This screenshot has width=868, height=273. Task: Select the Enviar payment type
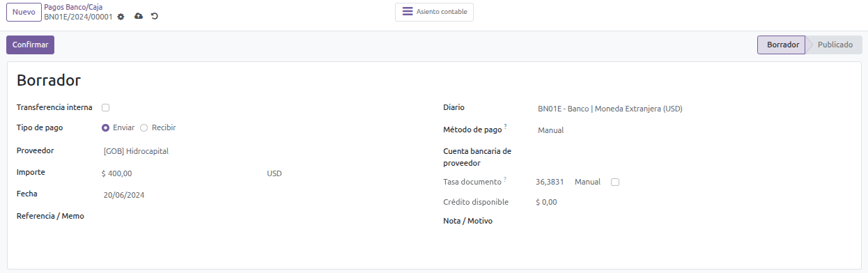(106, 127)
